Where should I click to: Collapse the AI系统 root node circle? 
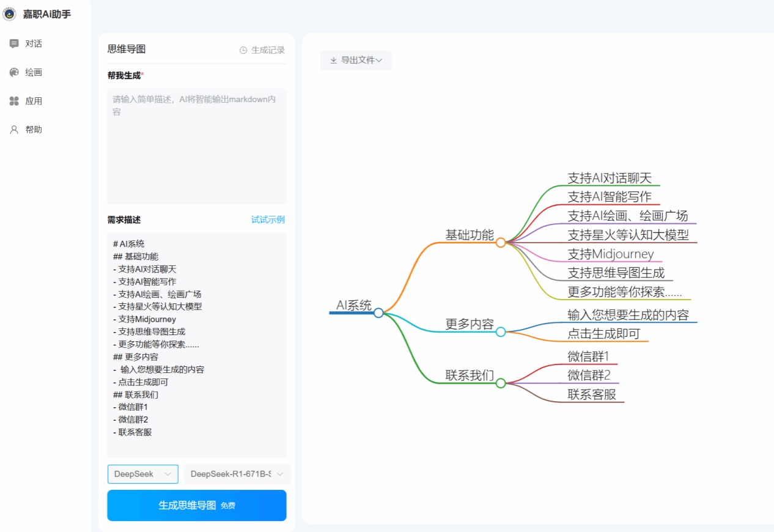coord(378,313)
